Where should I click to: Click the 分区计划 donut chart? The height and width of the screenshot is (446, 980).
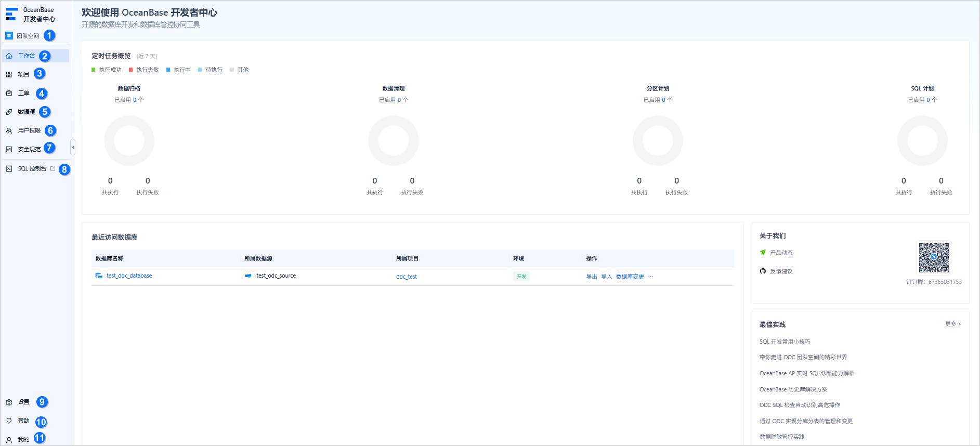click(658, 140)
